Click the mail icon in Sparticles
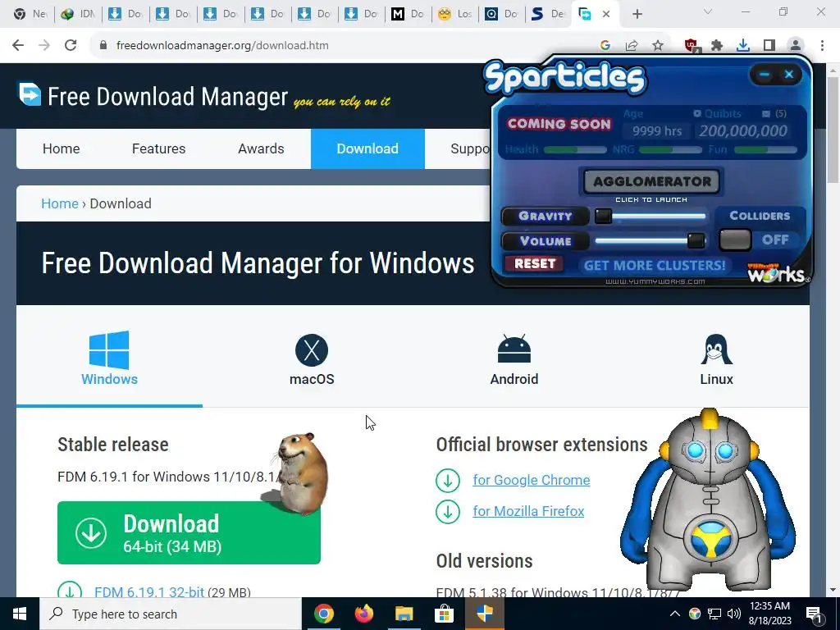The height and width of the screenshot is (630, 840). [x=766, y=113]
